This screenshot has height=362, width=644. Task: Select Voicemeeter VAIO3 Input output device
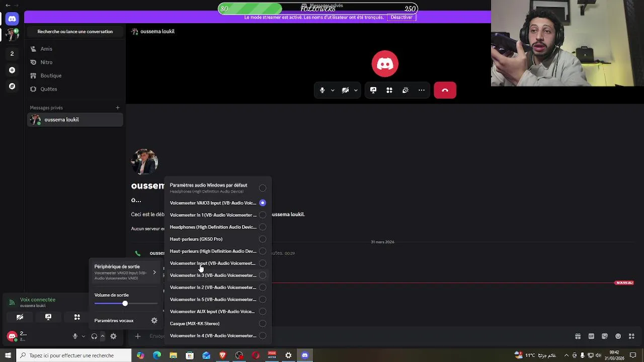click(218, 203)
